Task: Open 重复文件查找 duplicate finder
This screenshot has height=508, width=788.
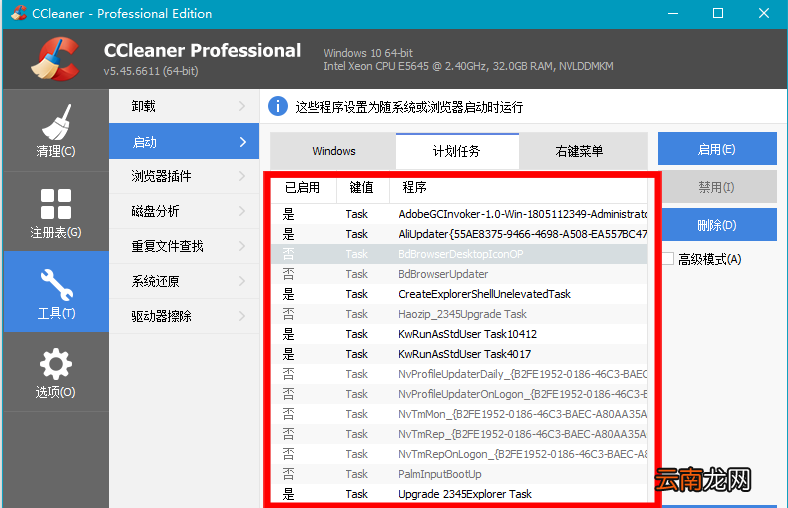Action: (184, 246)
